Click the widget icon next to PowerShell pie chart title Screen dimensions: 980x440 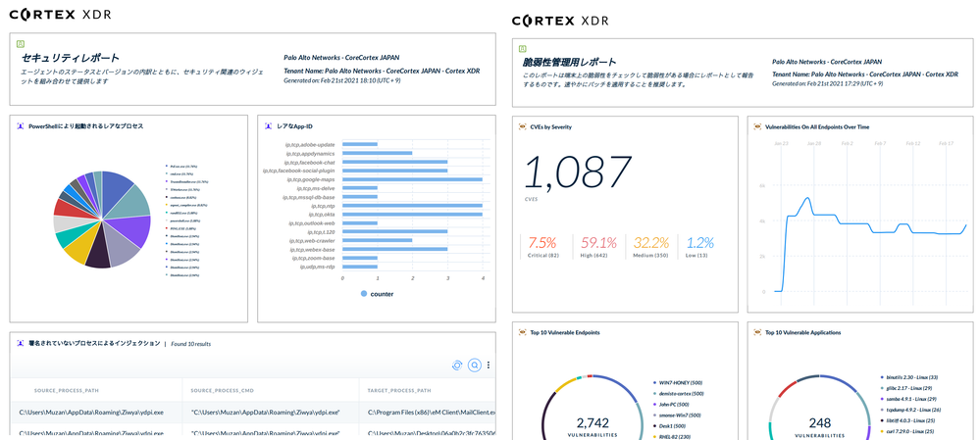pos(21,126)
